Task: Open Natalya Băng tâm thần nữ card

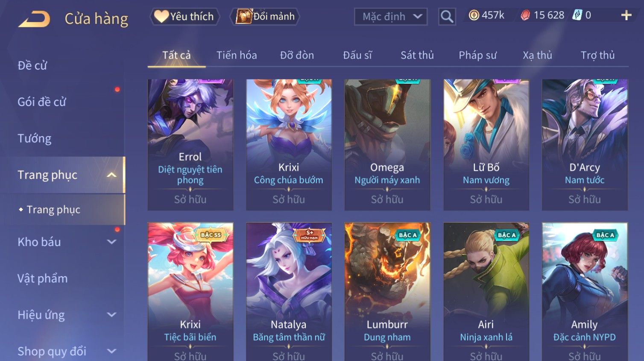Action: click(289, 291)
